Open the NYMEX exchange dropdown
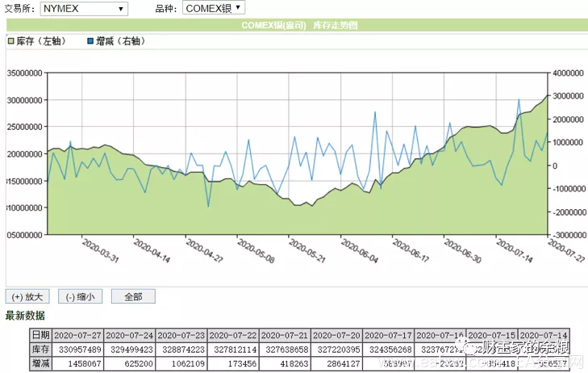The height and width of the screenshot is (373, 588). [x=84, y=9]
